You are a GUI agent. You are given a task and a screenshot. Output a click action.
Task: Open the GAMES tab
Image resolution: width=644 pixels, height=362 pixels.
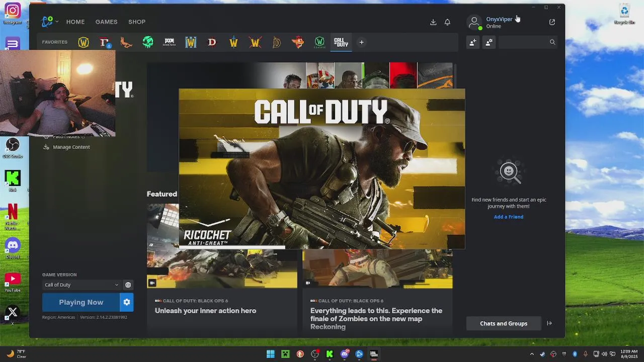pyautogui.click(x=107, y=22)
